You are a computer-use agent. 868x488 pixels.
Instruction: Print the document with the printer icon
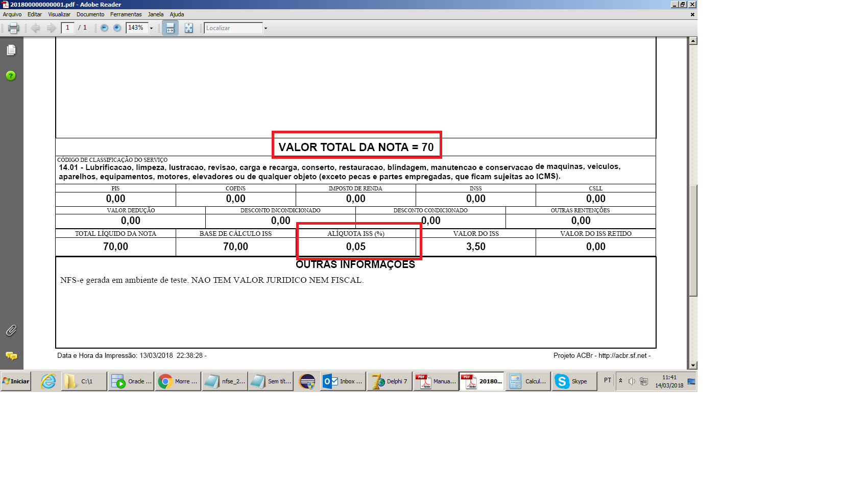tap(13, 28)
